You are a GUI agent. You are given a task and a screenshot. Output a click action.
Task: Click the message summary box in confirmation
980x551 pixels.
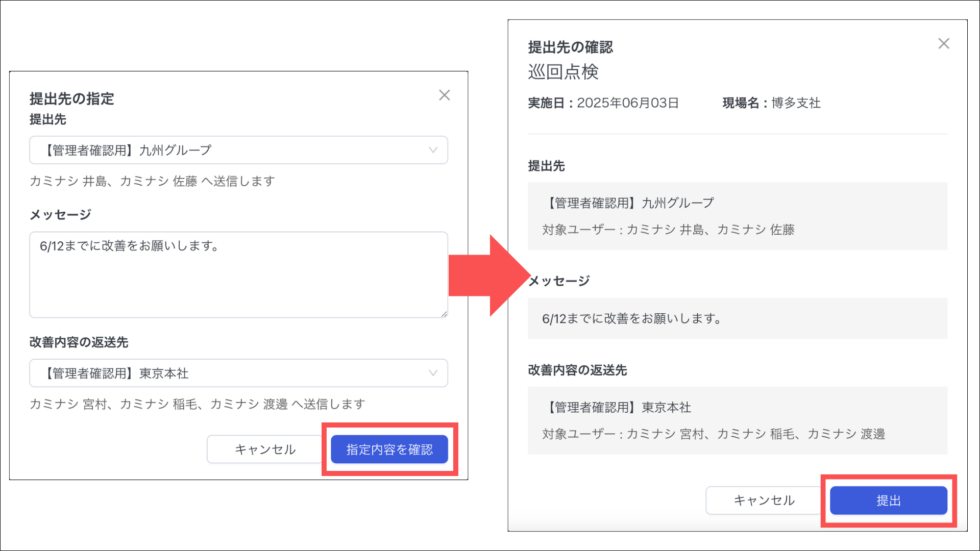[x=737, y=318]
